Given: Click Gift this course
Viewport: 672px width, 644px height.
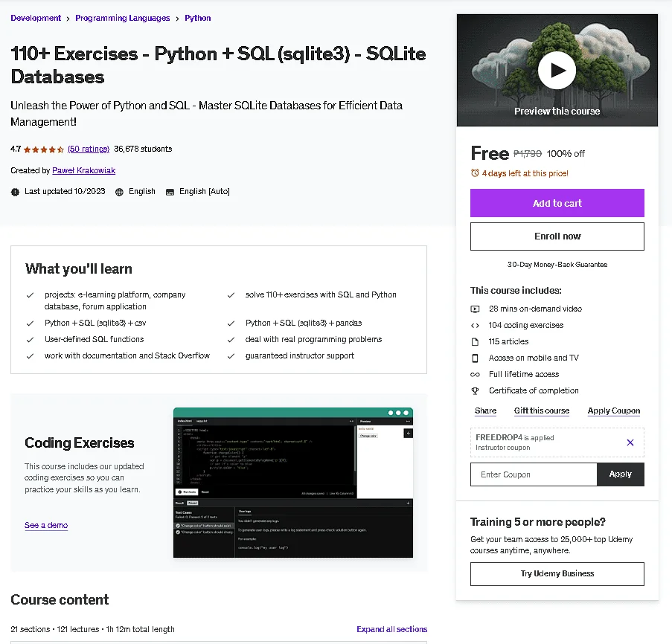Looking at the screenshot, I should pyautogui.click(x=542, y=410).
